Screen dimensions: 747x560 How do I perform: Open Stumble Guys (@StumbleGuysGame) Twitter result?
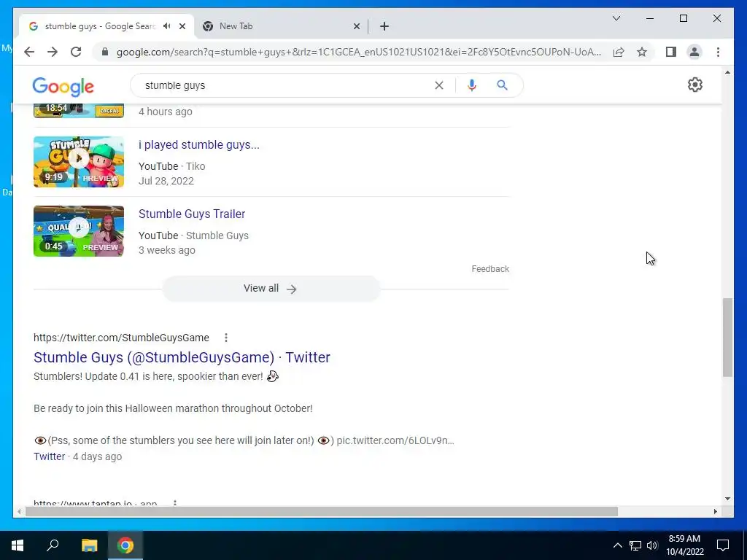coord(182,357)
